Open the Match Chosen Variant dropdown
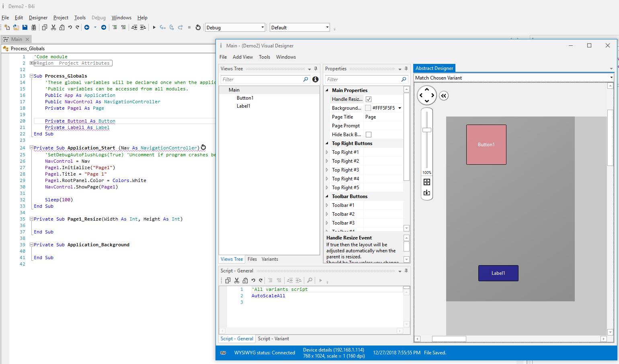The height and width of the screenshot is (364, 619). tap(611, 78)
